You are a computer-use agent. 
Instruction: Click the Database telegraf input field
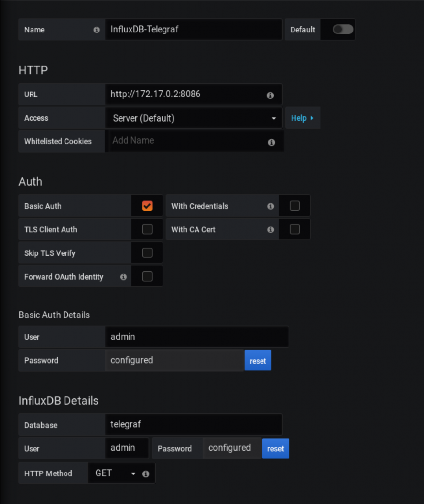(194, 425)
